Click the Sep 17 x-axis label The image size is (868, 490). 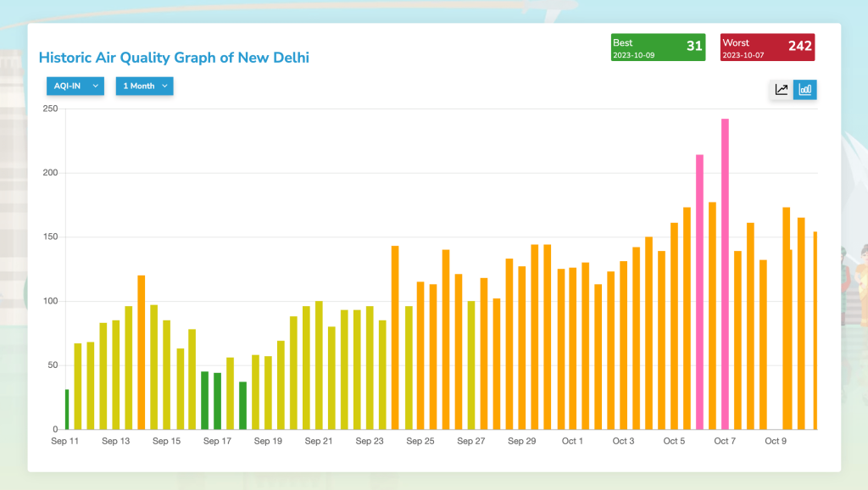[217, 442]
